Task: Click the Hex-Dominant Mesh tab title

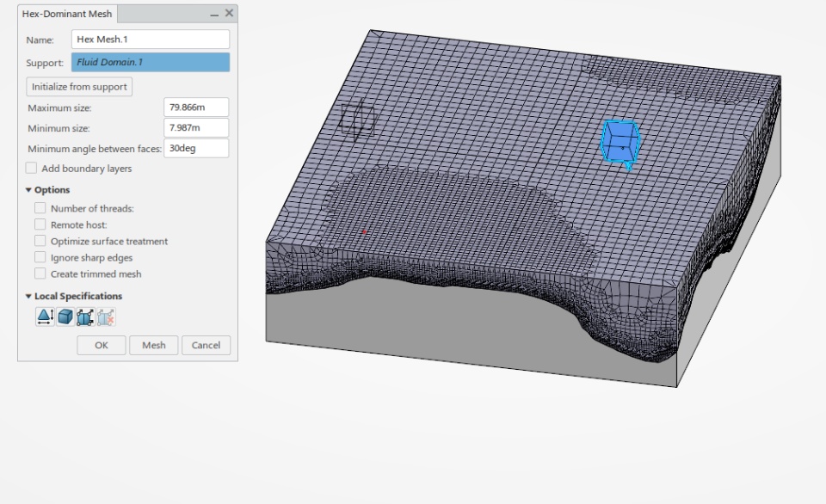Action: (x=67, y=14)
